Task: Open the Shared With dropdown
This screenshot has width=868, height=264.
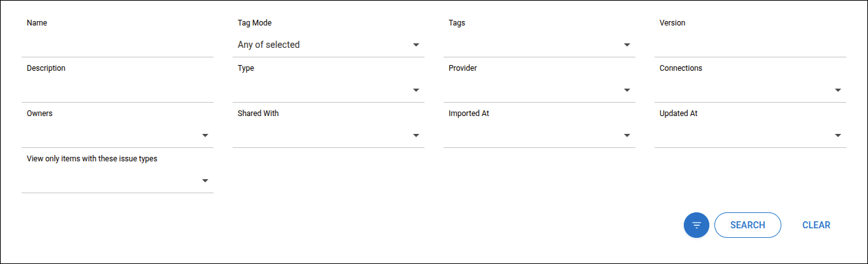Action: [416, 136]
